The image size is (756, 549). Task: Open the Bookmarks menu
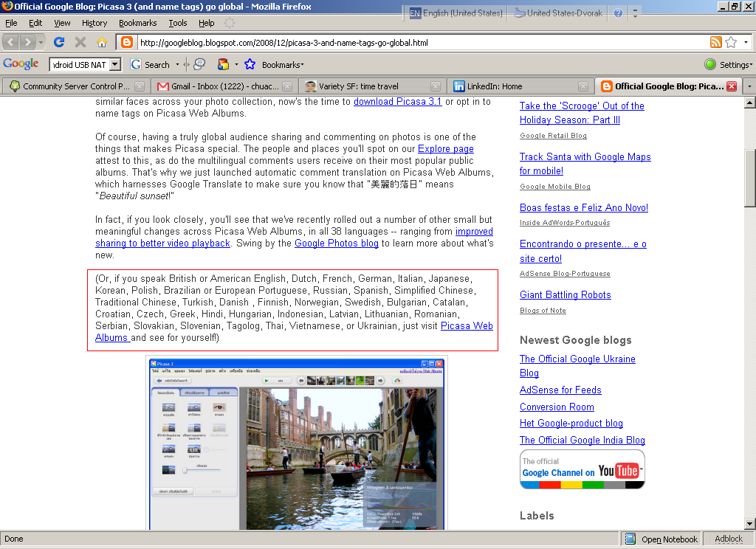click(x=138, y=23)
